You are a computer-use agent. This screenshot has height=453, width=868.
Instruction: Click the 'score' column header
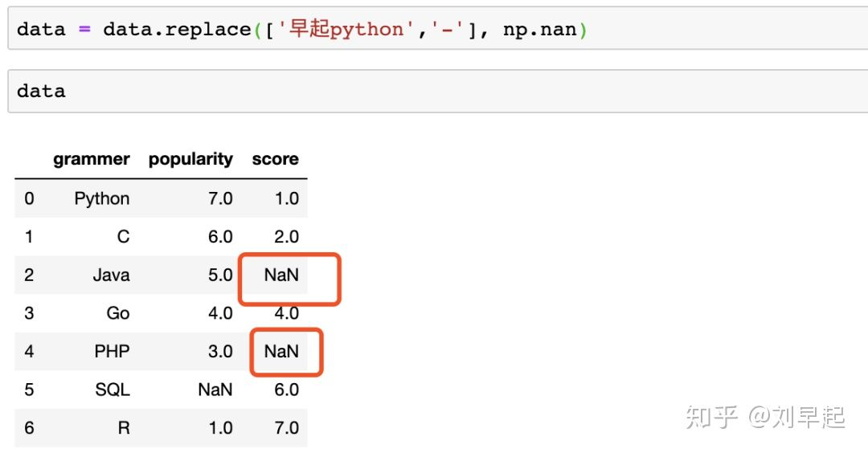(x=275, y=159)
